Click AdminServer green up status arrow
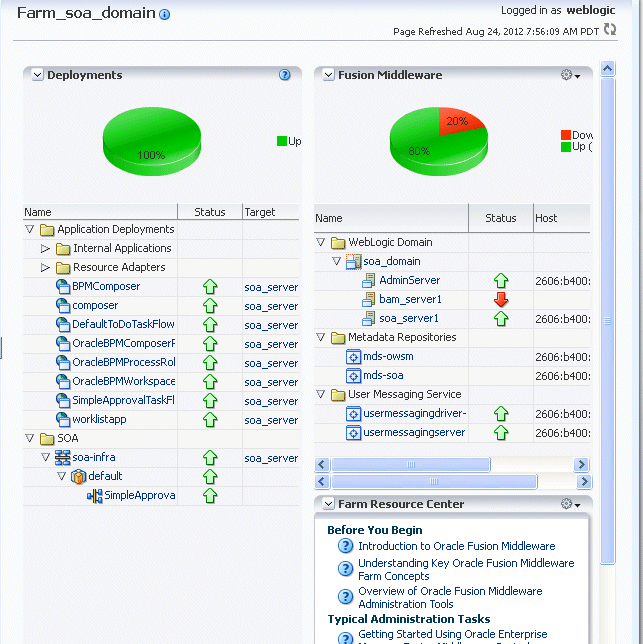 501,281
